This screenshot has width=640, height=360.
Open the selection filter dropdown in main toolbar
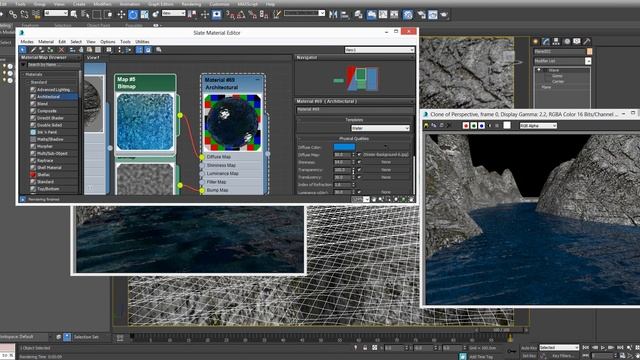56,13
